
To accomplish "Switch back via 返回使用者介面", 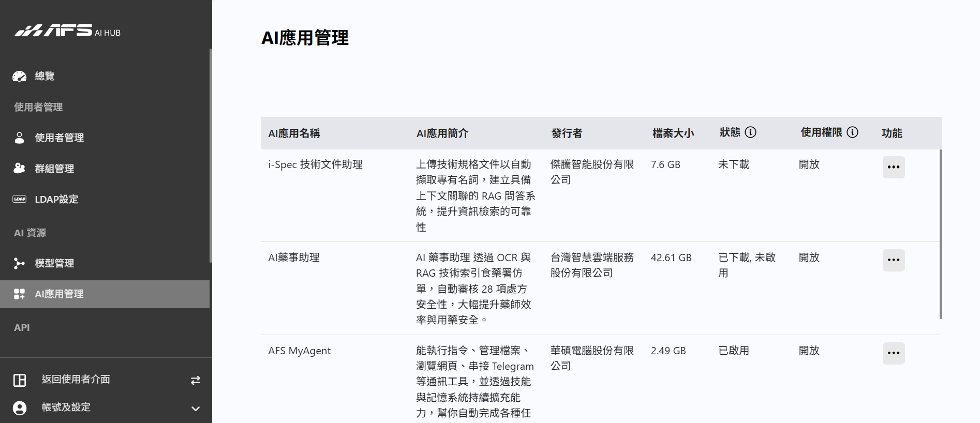I will pos(106,380).
